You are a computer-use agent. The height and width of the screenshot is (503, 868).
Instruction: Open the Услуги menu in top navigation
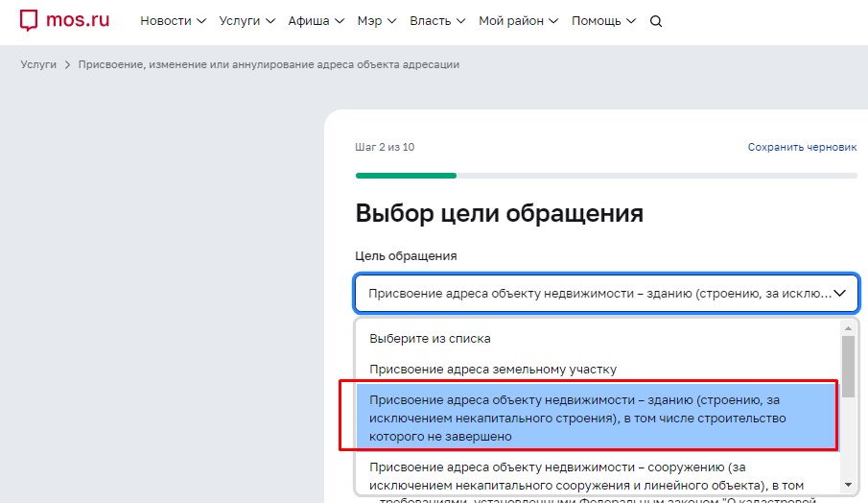(246, 21)
